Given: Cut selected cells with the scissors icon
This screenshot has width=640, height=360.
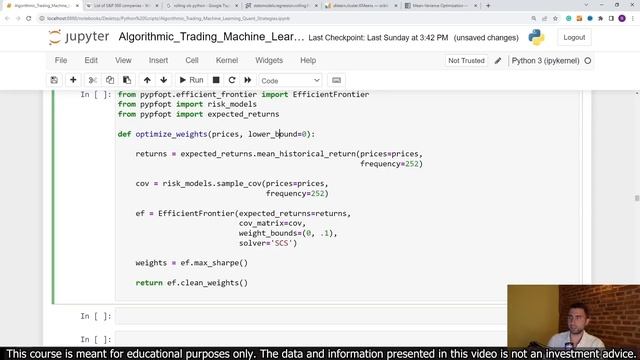Looking at the screenshot, I should (x=93, y=80).
